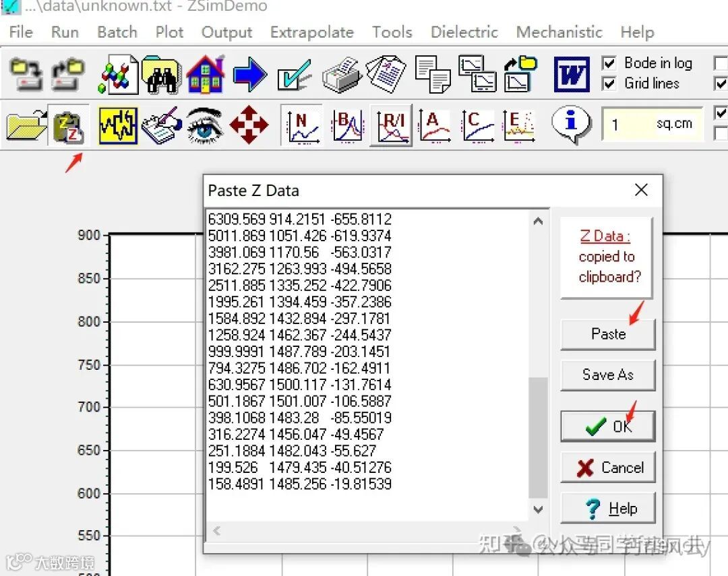Click the dialog Help button

(x=608, y=508)
